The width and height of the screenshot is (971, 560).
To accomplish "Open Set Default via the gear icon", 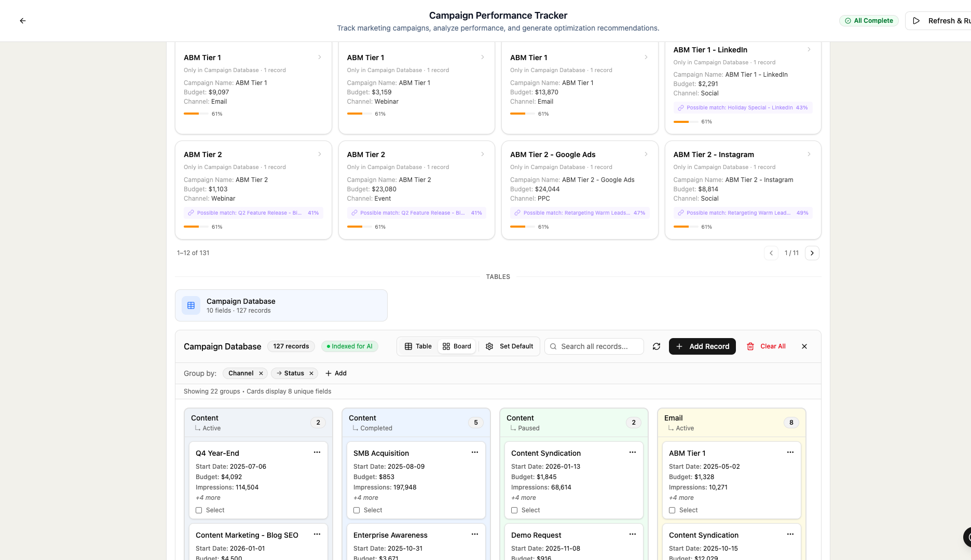I will 488,346.
